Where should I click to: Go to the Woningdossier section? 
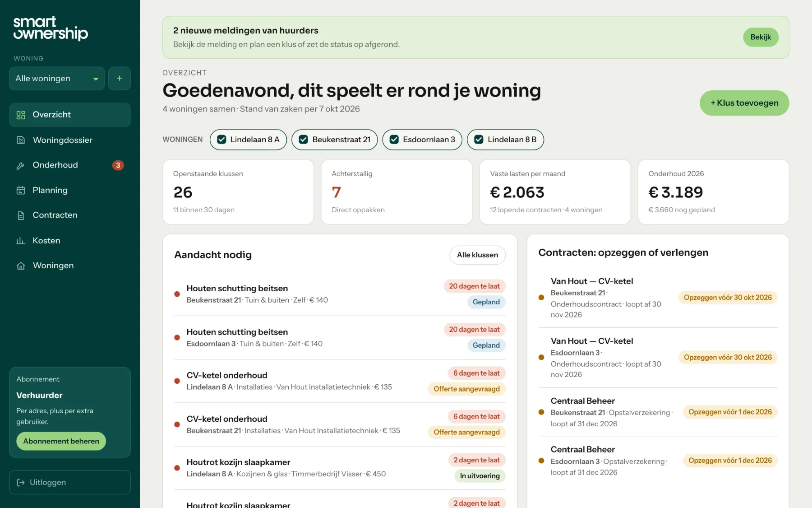click(x=70, y=140)
